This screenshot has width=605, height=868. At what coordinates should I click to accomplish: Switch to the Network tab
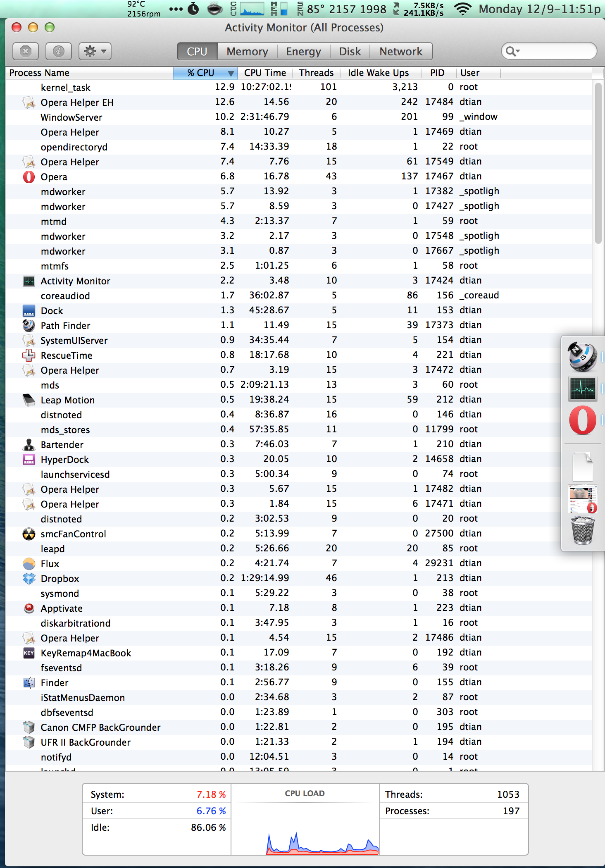tap(401, 51)
